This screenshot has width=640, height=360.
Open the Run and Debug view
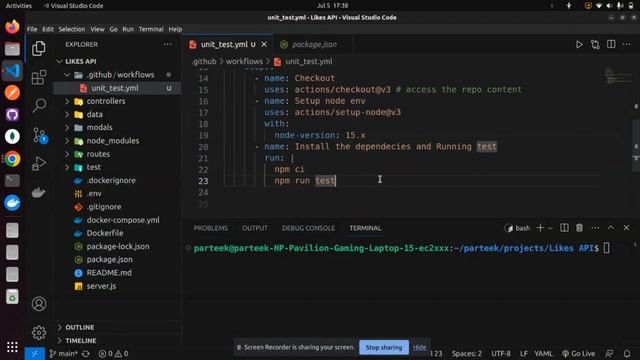39,163
